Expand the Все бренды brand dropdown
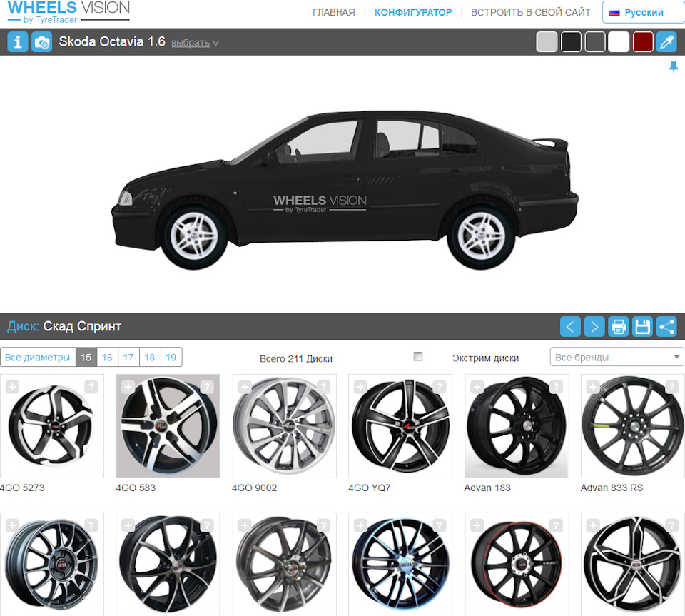The image size is (685, 616). click(616, 358)
